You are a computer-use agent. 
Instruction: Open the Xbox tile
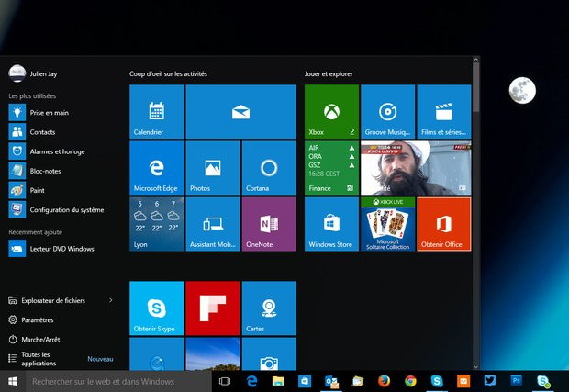pos(331,112)
